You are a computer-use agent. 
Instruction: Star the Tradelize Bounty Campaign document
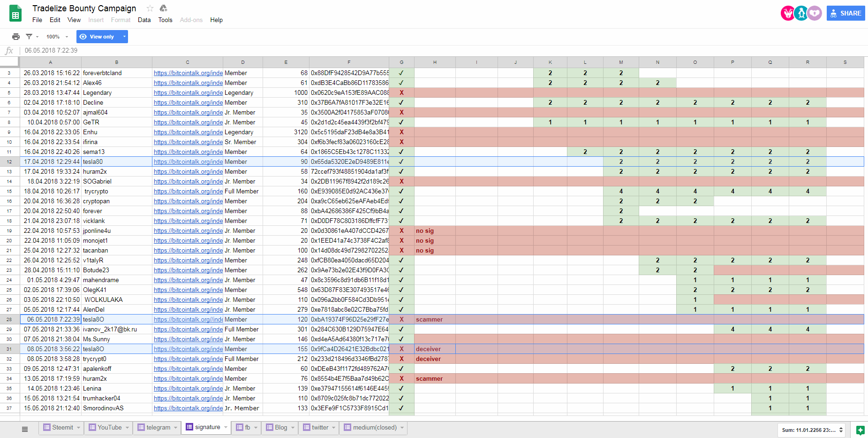pyautogui.click(x=150, y=8)
